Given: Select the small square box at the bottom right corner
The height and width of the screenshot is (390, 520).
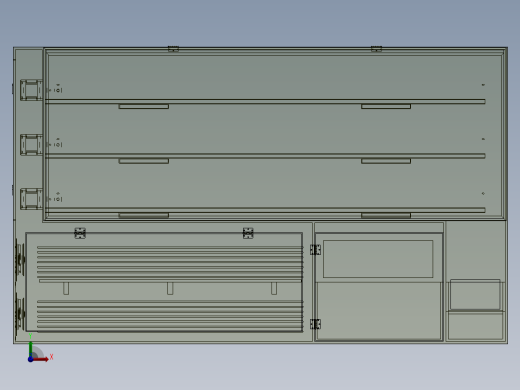Looking at the screenshot, I should coord(475,294).
